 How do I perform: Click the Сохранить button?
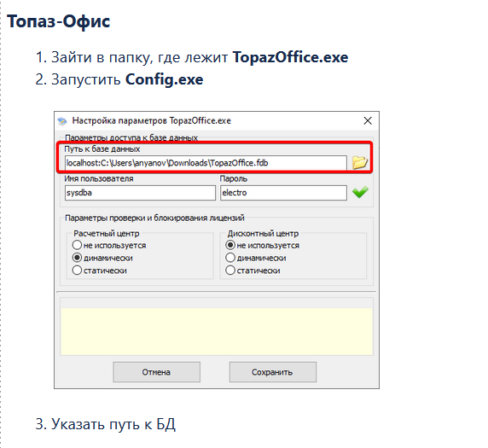[x=273, y=372]
